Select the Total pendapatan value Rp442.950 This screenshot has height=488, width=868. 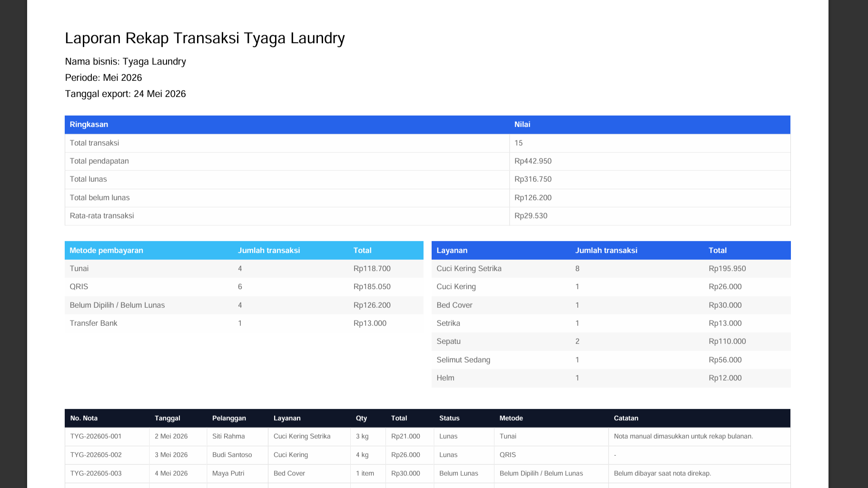[533, 161]
